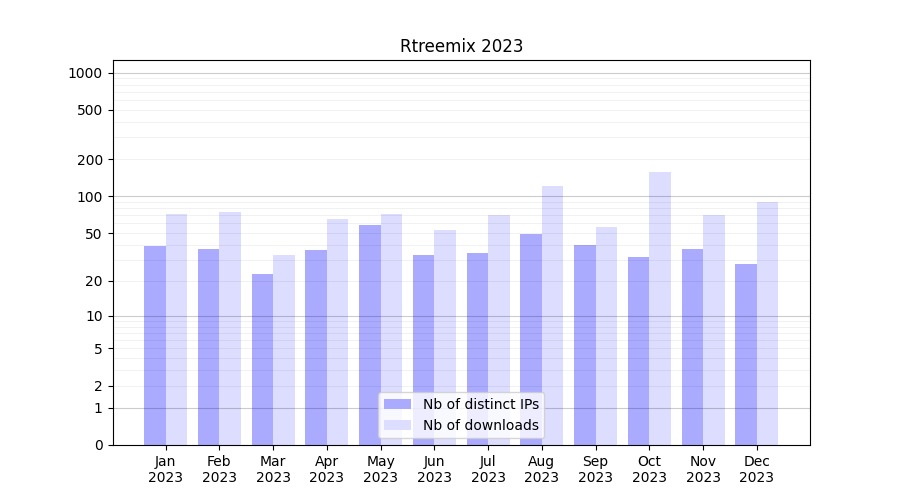Click the 'Nb of distinct IPs' legend swatch
This screenshot has width=900, height=500.
click(397, 404)
